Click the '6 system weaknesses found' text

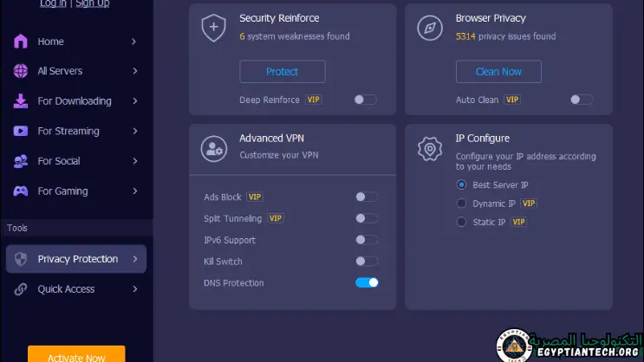click(295, 36)
